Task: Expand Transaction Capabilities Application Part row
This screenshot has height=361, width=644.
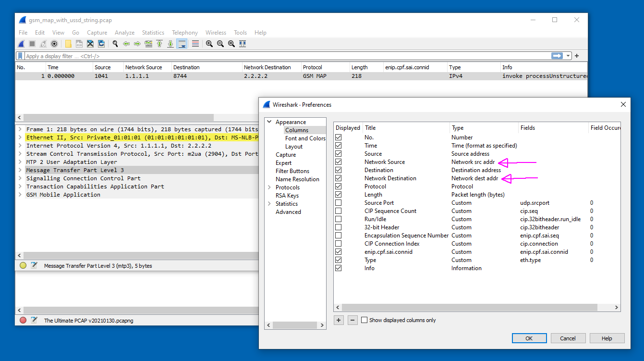Action: click(x=20, y=187)
